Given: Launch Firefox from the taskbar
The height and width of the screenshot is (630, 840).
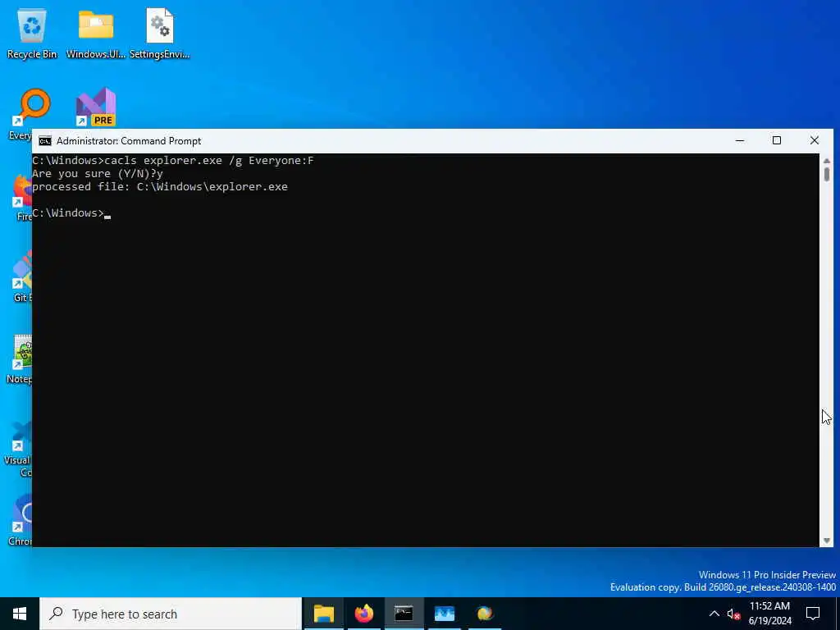Looking at the screenshot, I should tap(363, 614).
